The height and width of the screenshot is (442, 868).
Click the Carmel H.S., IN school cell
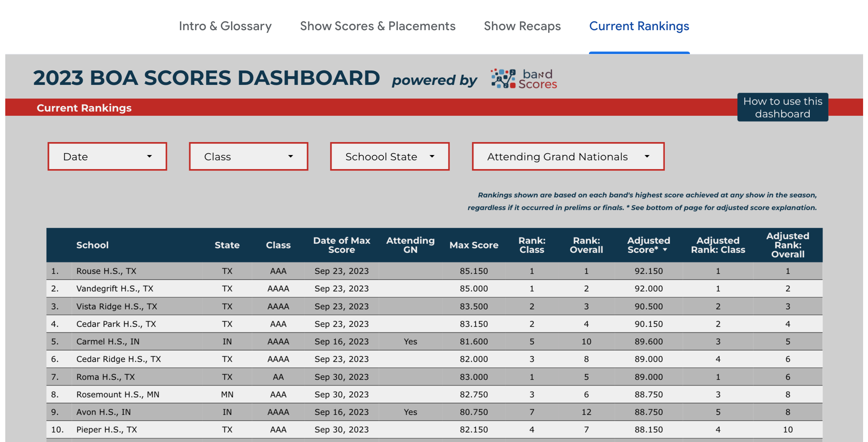click(108, 342)
